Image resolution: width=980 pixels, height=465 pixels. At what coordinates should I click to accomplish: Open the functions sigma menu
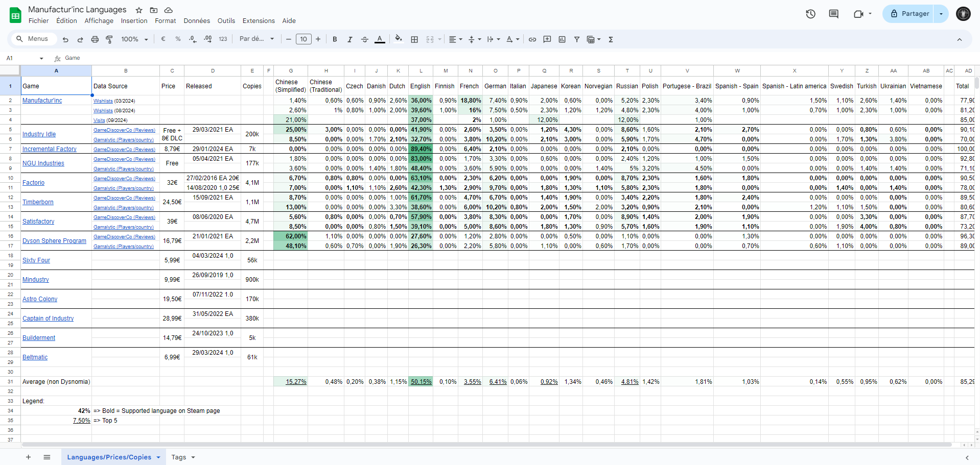[611, 39]
